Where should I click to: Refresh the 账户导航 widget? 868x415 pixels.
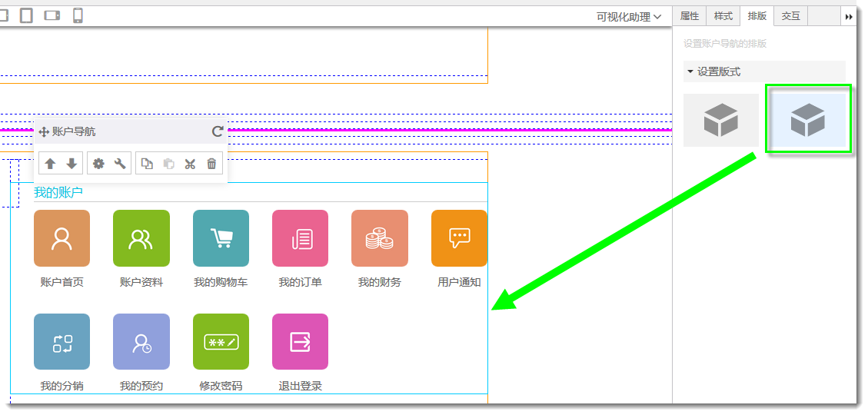(218, 131)
